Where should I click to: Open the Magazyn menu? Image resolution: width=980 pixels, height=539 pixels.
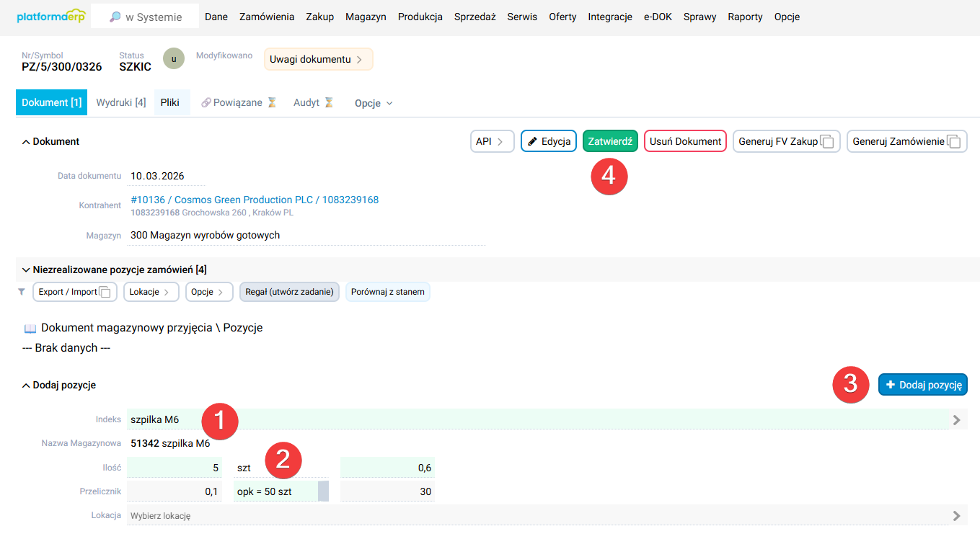click(x=366, y=17)
